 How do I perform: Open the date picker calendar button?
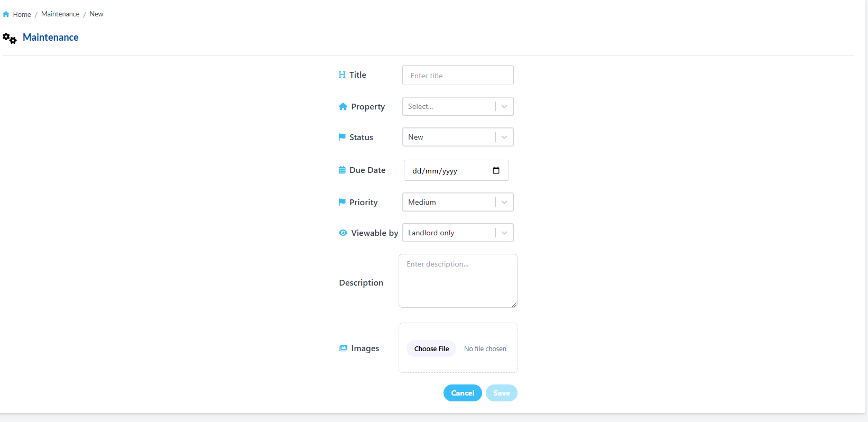pyautogui.click(x=496, y=170)
